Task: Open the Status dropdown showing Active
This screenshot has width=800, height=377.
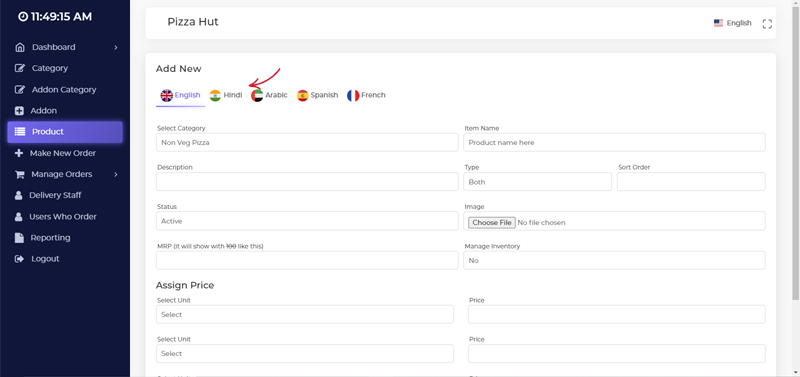Action: pyautogui.click(x=307, y=221)
